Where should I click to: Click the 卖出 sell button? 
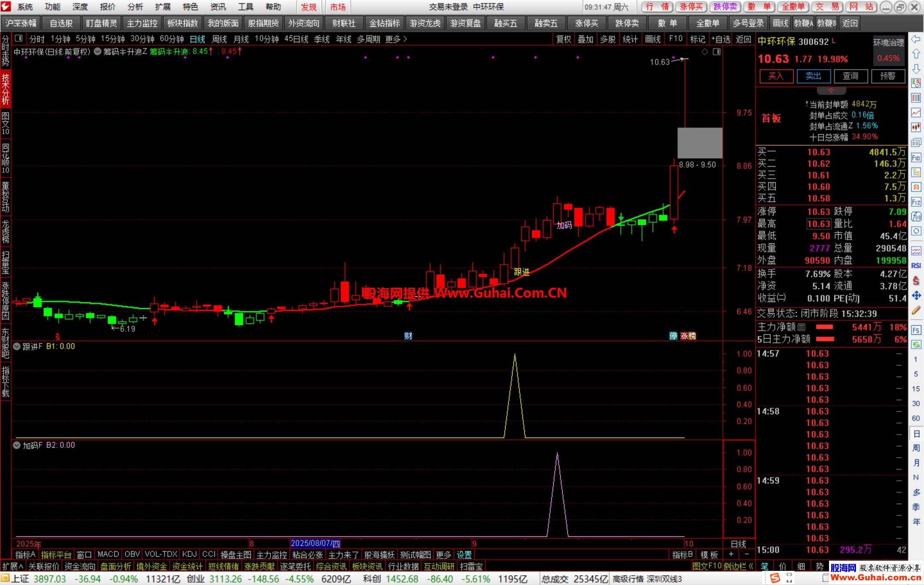click(813, 76)
